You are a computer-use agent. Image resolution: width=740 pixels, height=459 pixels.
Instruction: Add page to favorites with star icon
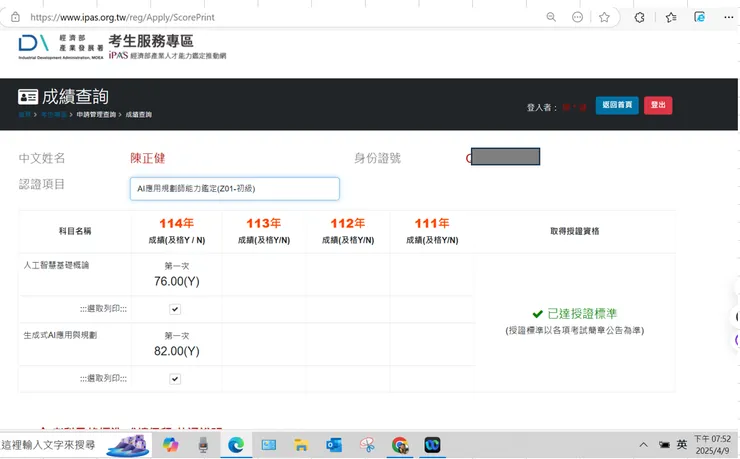pos(604,17)
